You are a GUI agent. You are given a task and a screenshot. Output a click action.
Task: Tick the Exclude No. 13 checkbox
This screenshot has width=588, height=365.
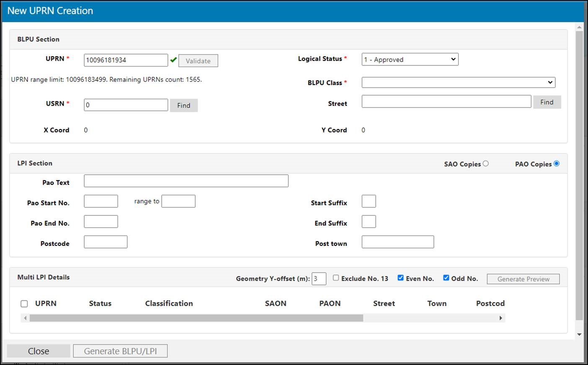tap(336, 278)
